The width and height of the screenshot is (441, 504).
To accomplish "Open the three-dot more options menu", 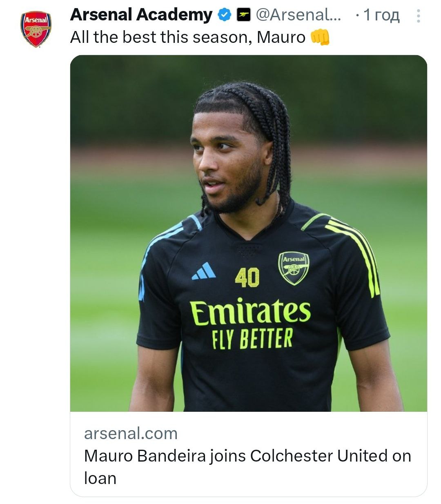I will (418, 16).
